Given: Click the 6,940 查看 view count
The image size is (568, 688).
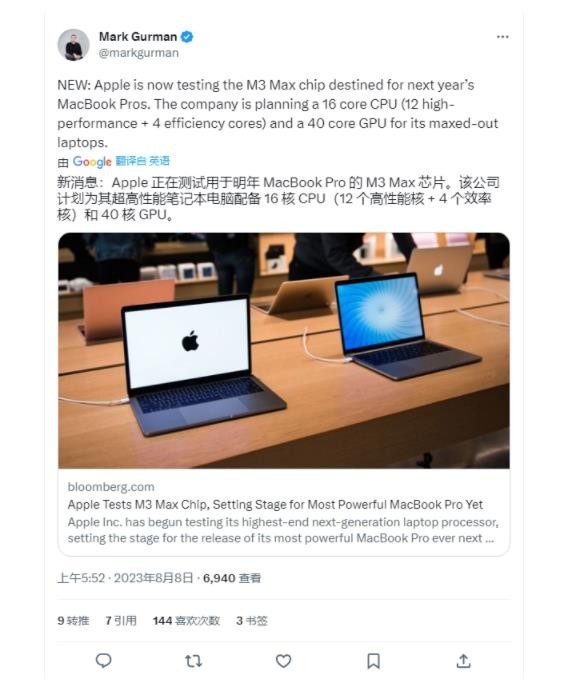Looking at the screenshot, I should click(232, 578).
